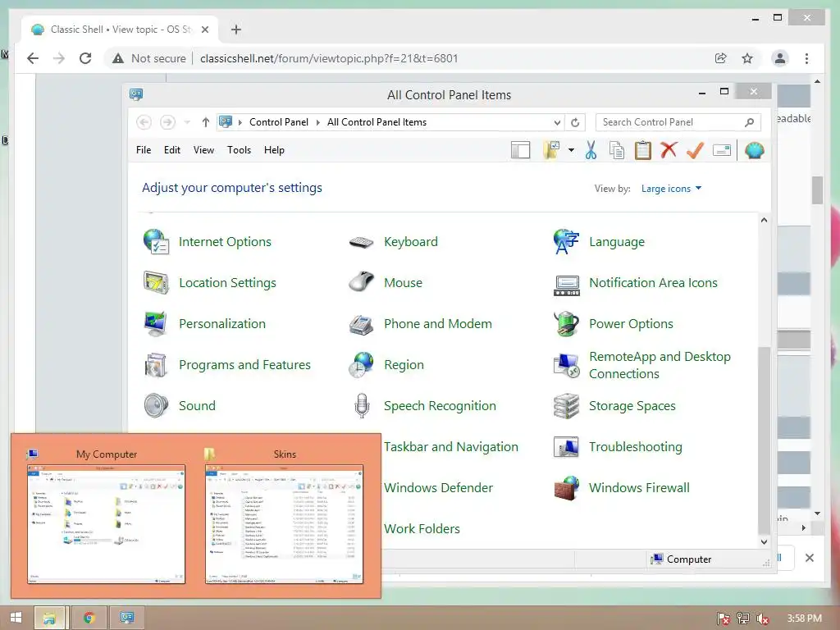Open the View menu
The height and width of the screenshot is (630, 840).
click(x=203, y=150)
